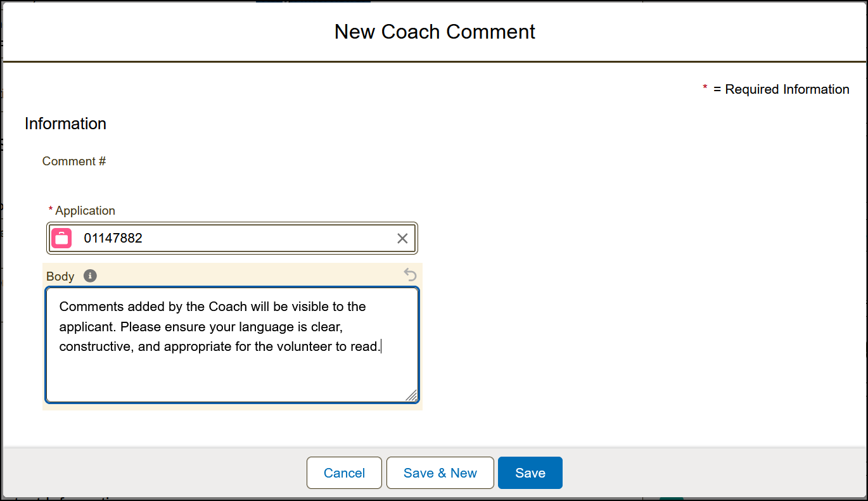
Task: Click the Application field label
Action: click(x=86, y=210)
